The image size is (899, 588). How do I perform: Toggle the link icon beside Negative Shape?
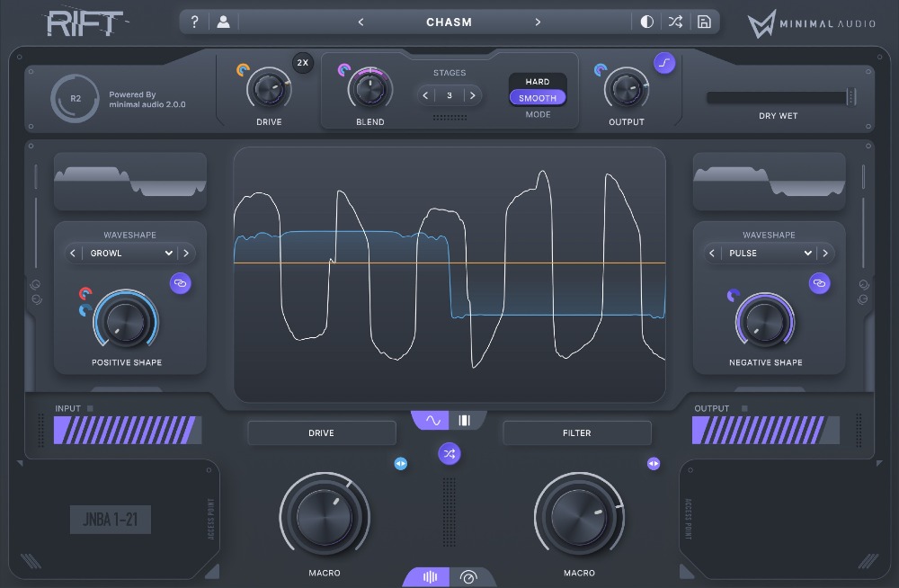(x=819, y=283)
